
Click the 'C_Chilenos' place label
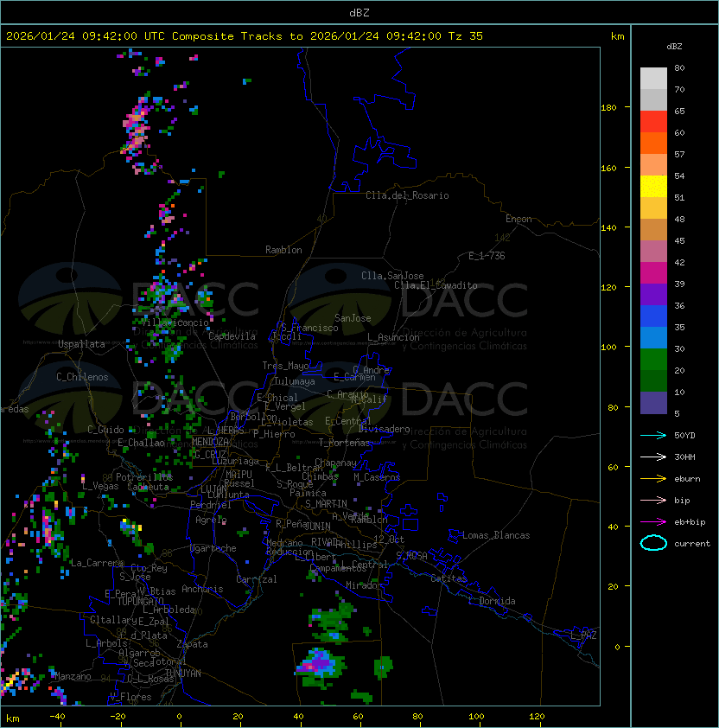pos(82,377)
